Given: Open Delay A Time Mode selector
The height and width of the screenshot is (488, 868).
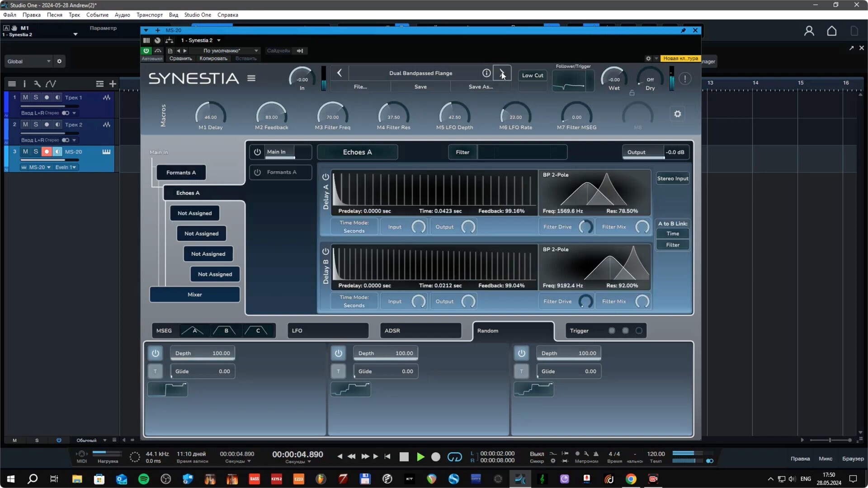Looking at the screenshot, I should [354, 227].
